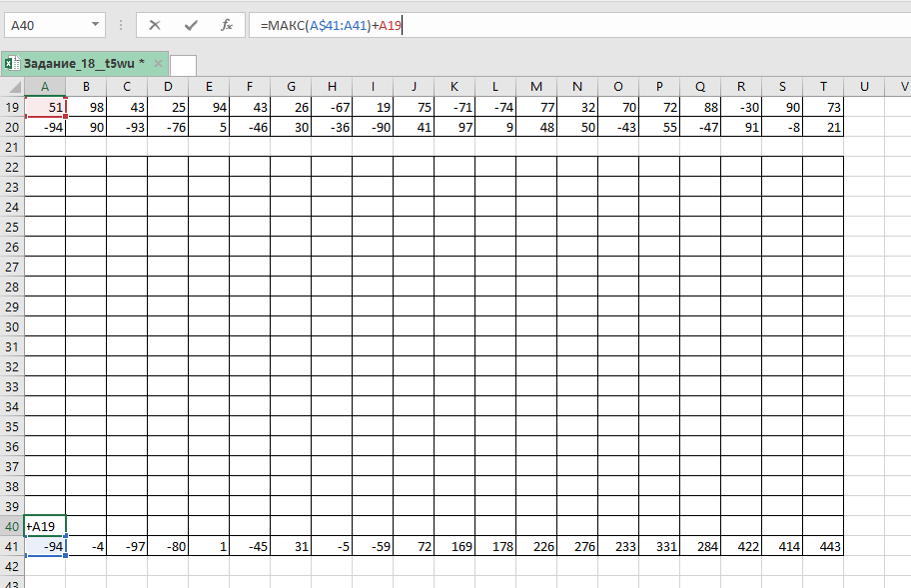
Task: Select row 19 header
Action: tap(12, 107)
